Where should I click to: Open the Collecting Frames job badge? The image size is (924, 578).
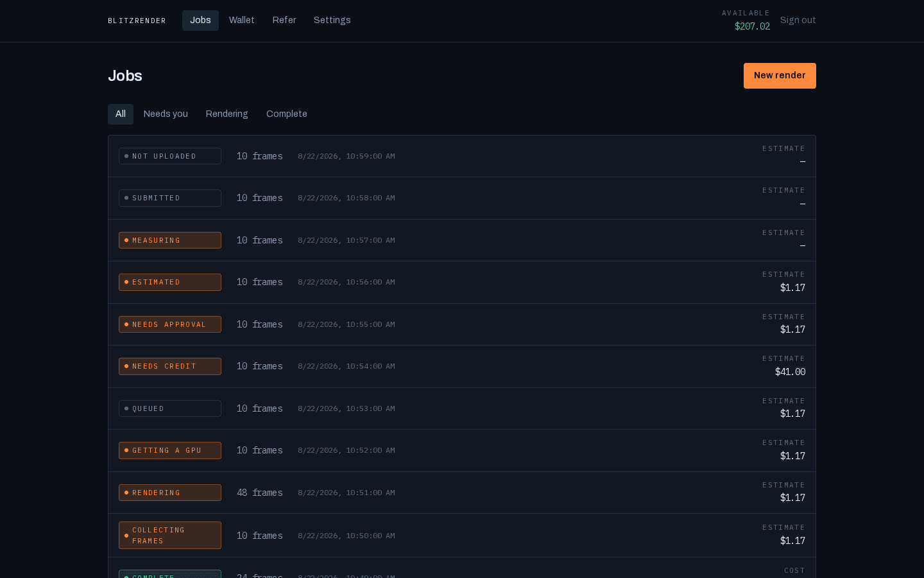click(170, 536)
